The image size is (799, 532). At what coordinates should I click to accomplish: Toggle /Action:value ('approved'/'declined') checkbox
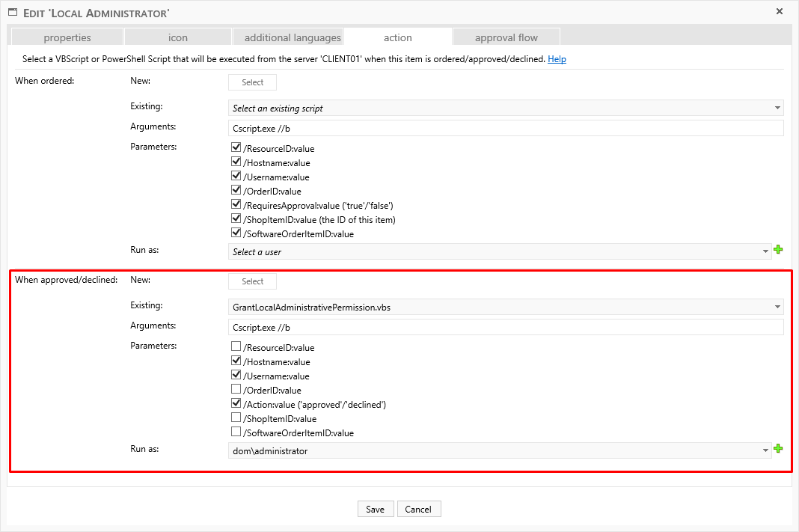point(236,404)
